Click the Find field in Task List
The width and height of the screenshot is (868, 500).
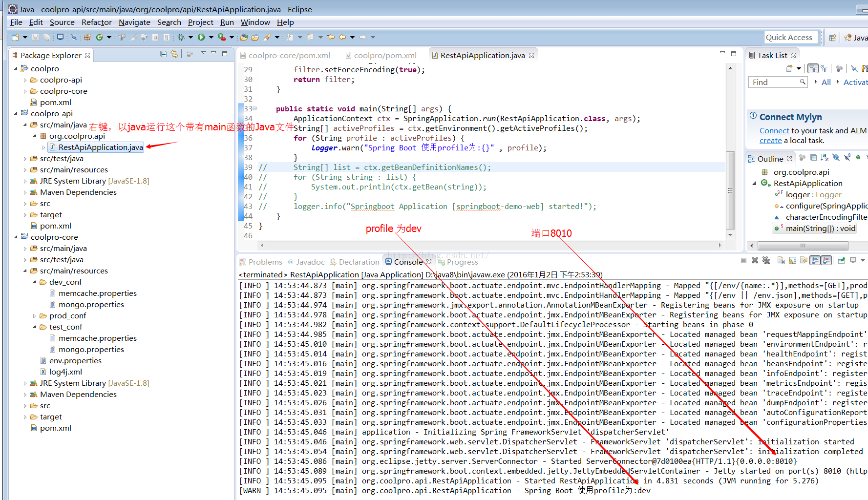778,83
